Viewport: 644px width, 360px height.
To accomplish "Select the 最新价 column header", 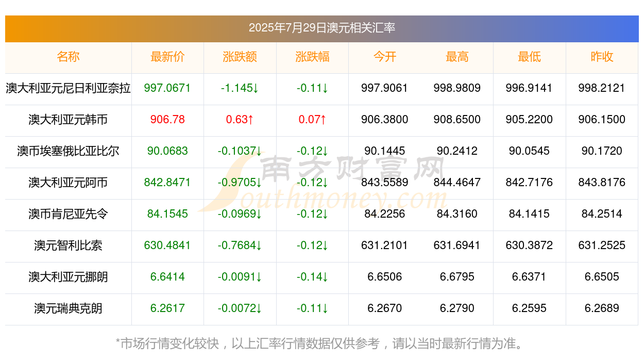I will point(167,57).
